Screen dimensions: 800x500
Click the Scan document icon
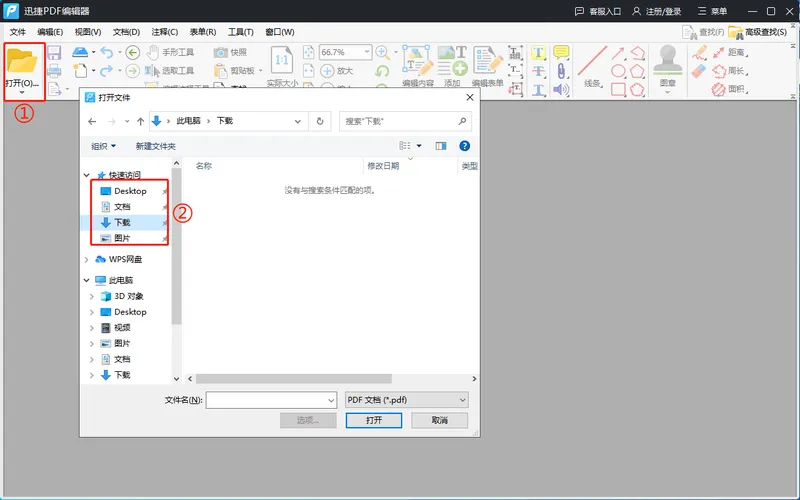pos(80,52)
